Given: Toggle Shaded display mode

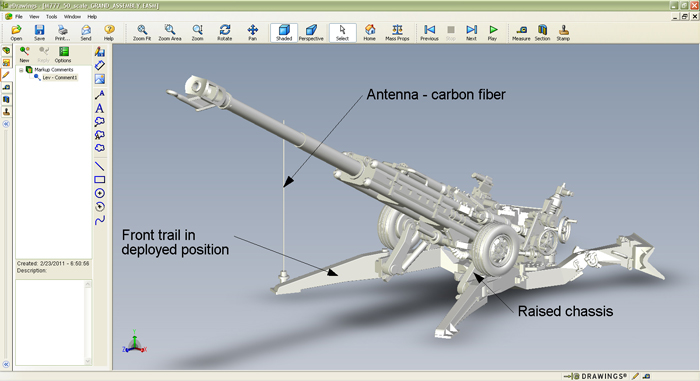Looking at the screenshot, I should point(284,33).
